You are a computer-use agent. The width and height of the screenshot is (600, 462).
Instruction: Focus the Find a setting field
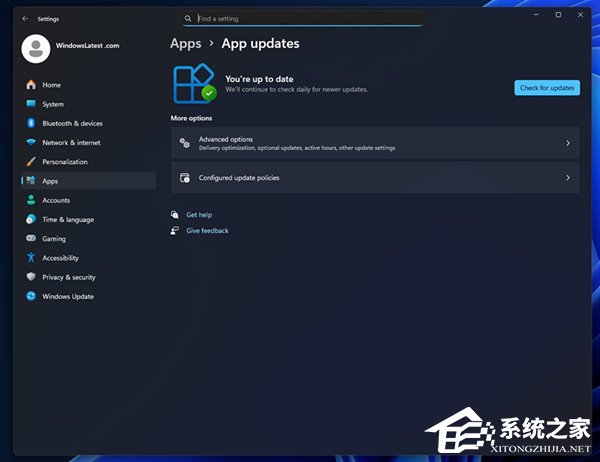(303, 18)
